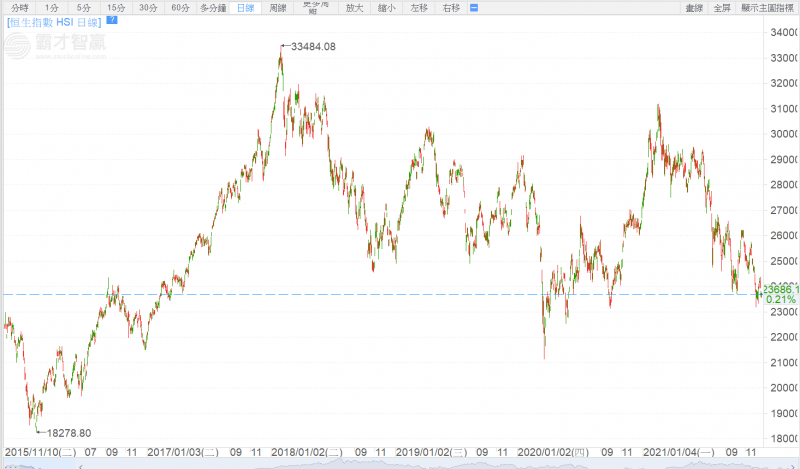Open the 多分鐘 multi-minute option

tap(213, 8)
